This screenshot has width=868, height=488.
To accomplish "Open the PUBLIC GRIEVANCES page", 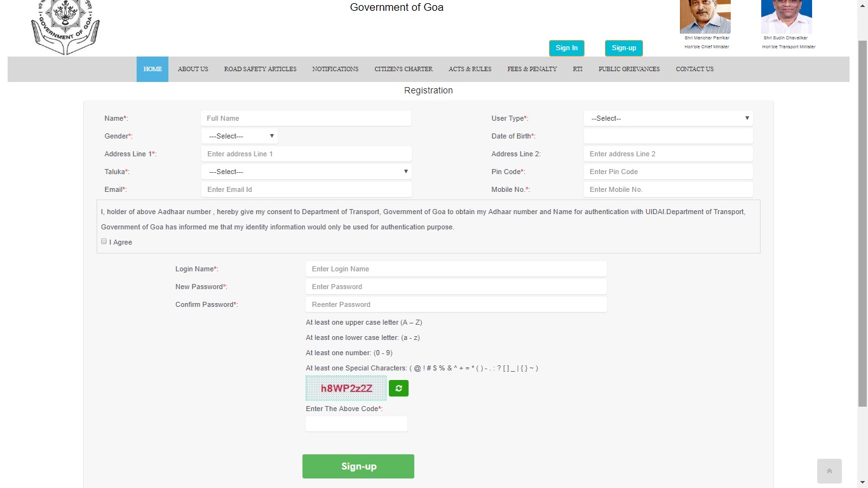I will pos(628,69).
